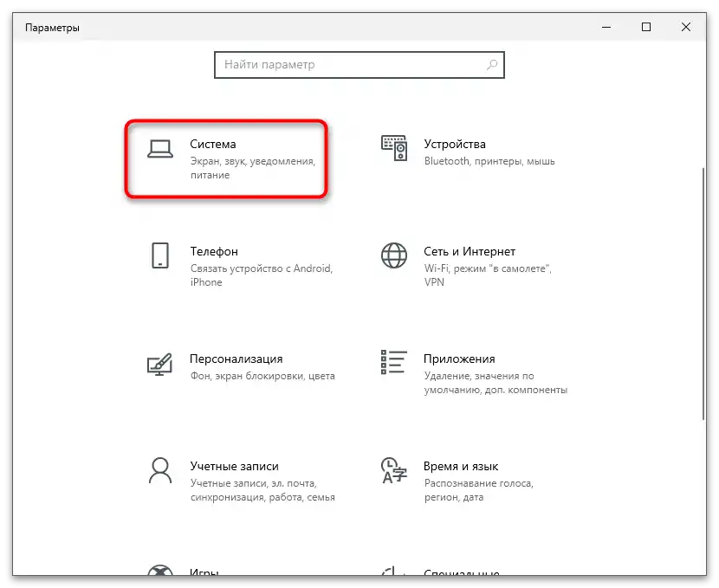The width and height of the screenshot is (719, 588).
Task: Click 'Связать устройство с Android, iPhone' text
Action: (262, 275)
